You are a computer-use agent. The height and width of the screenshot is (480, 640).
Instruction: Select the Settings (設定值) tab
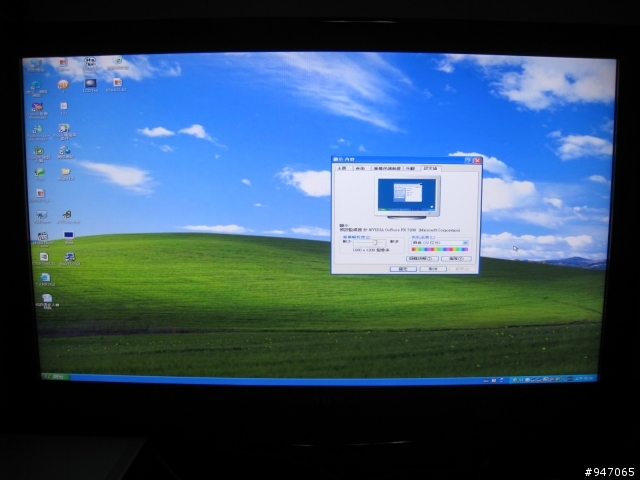pos(430,168)
